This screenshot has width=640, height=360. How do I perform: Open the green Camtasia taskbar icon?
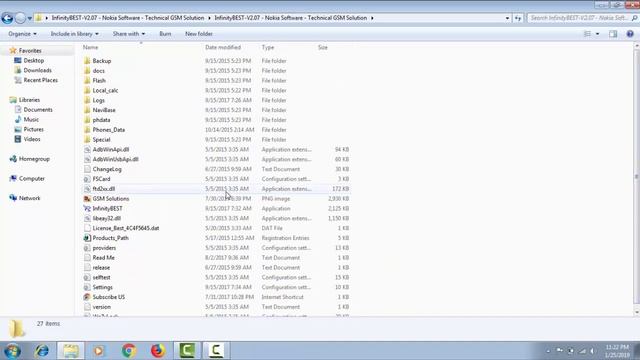tap(187, 350)
